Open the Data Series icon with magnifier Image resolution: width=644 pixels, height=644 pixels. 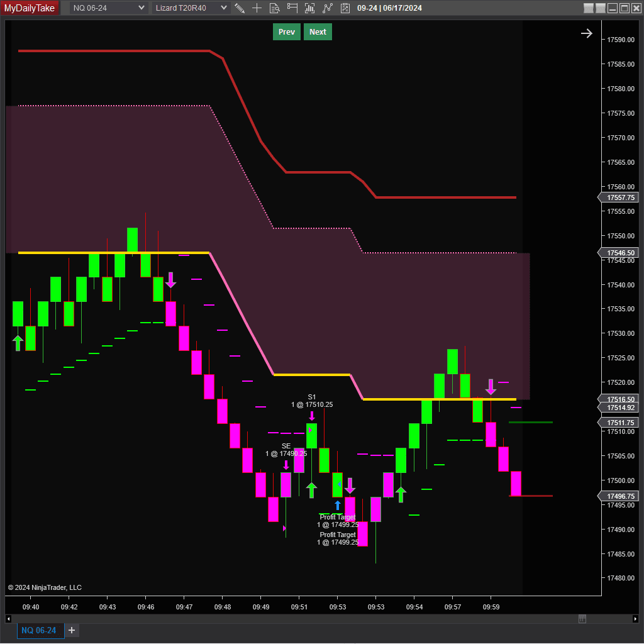(x=274, y=8)
